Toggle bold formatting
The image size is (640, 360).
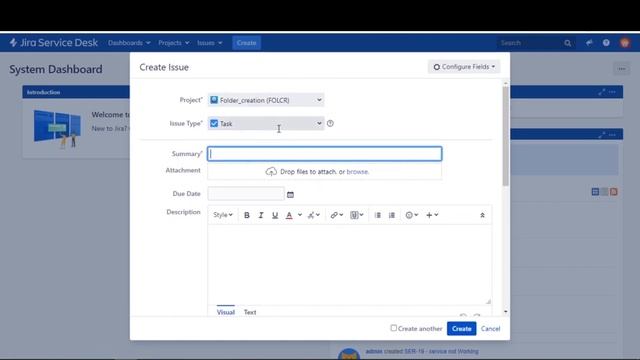pyautogui.click(x=247, y=215)
